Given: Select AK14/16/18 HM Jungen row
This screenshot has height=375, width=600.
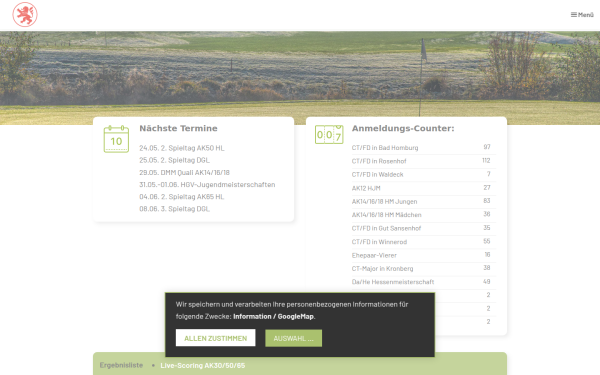Looking at the screenshot, I should (424, 202).
